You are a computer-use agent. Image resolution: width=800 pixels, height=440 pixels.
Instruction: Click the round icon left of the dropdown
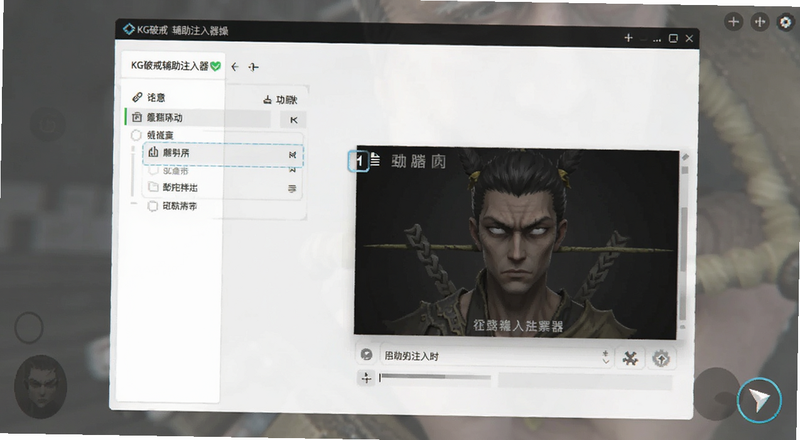click(366, 354)
